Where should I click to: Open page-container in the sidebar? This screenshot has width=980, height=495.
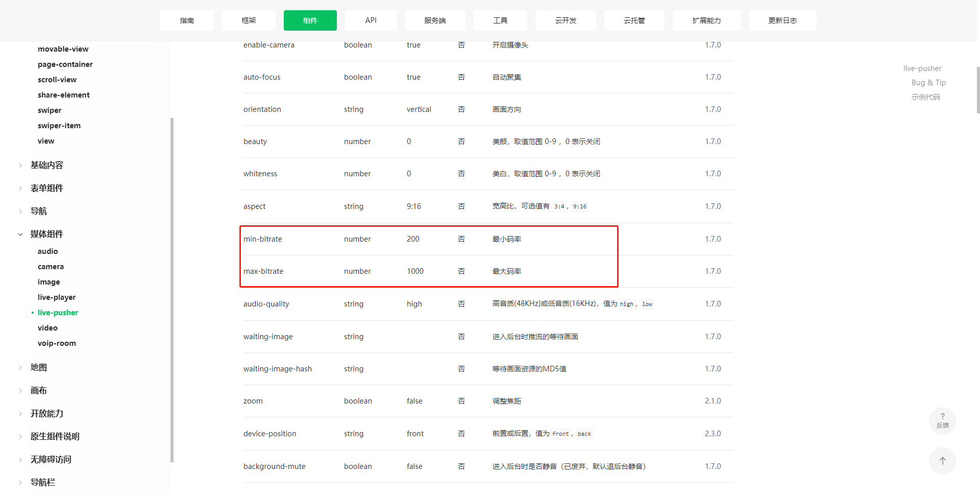pyautogui.click(x=65, y=64)
